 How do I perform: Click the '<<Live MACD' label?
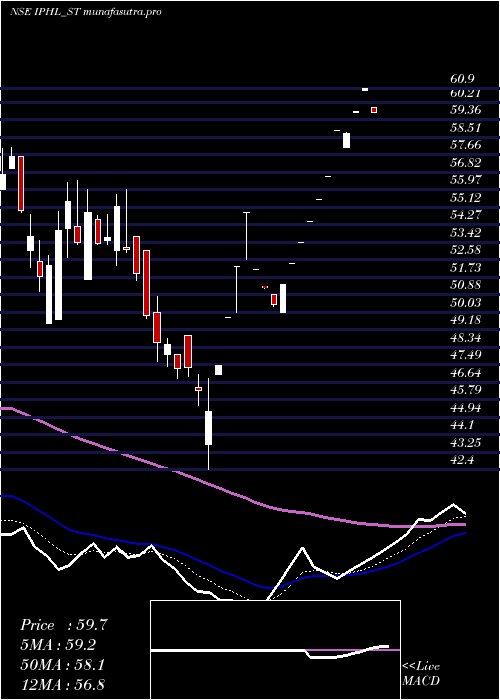click(421, 674)
